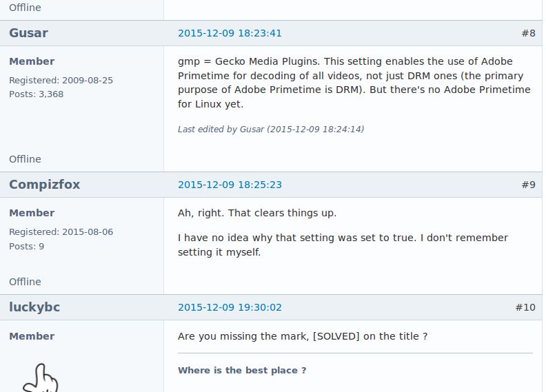
Task: Click the "Where is the best place ?" signature
Action: pyautogui.click(x=242, y=371)
